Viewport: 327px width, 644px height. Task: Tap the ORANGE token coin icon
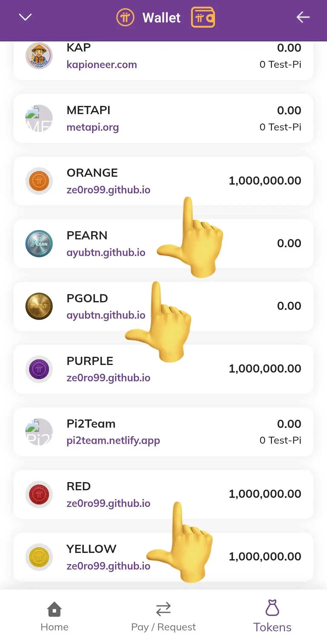[39, 181]
